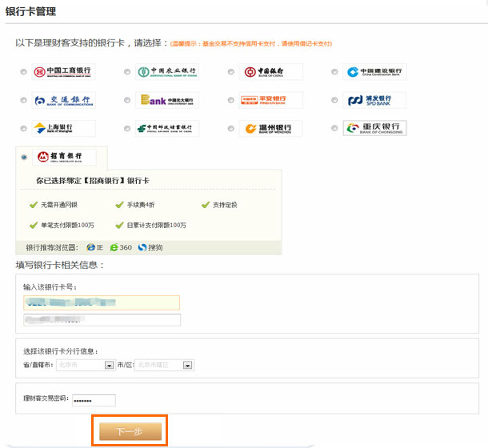Click the checkmark beside 日累计支付限额100万
Screen dimensions: 488x448
point(119,225)
